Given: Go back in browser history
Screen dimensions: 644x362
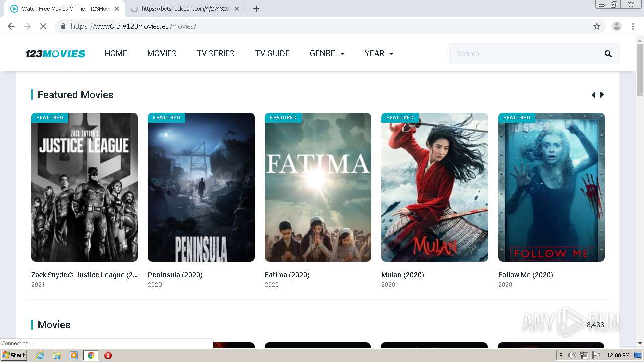Looking at the screenshot, I should (11, 26).
